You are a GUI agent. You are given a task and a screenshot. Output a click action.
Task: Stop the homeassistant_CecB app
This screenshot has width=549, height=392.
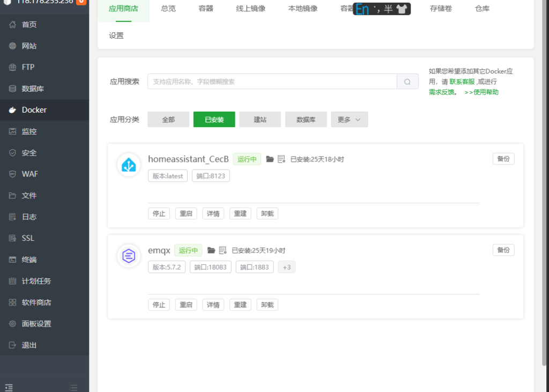[x=159, y=213]
